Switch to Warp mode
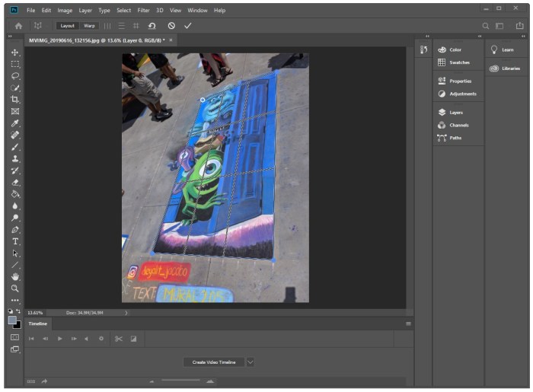The height and width of the screenshot is (392, 533). click(89, 25)
